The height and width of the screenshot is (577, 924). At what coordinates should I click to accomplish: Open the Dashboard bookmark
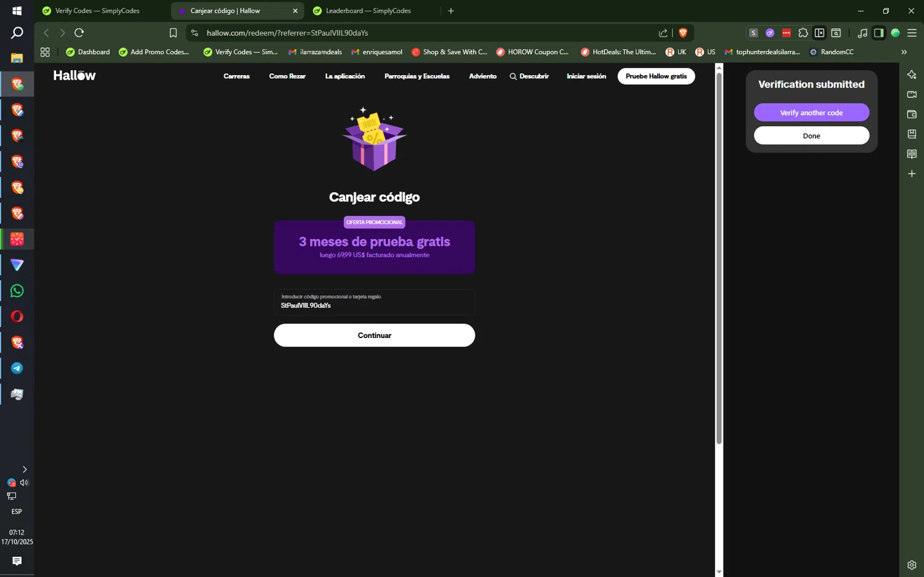(x=87, y=52)
